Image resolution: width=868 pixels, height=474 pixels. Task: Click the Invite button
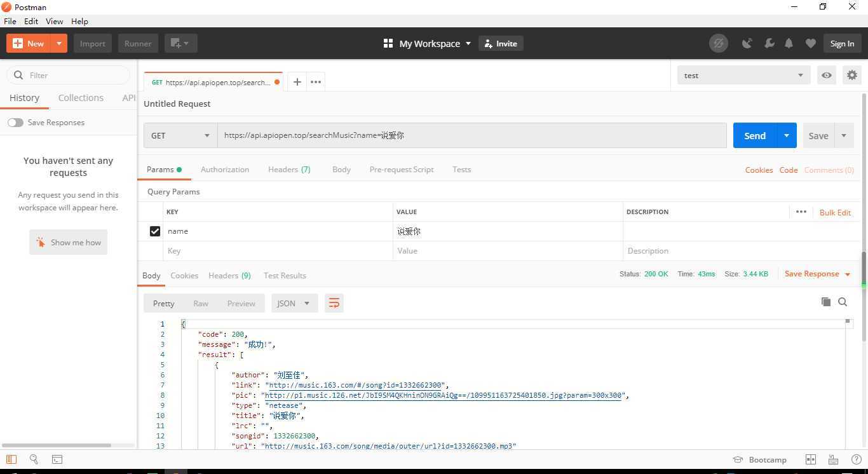tap(501, 43)
